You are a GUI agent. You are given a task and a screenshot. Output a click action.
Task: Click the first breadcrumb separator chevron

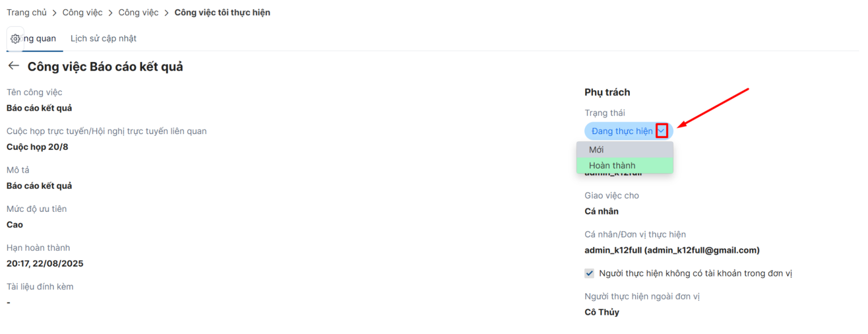(x=54, y=12)
